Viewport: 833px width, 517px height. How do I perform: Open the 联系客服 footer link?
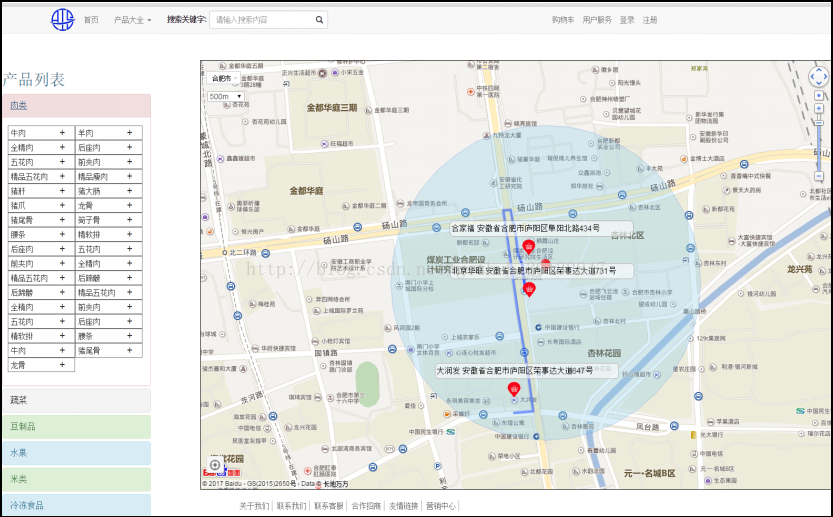pos(329,506)
